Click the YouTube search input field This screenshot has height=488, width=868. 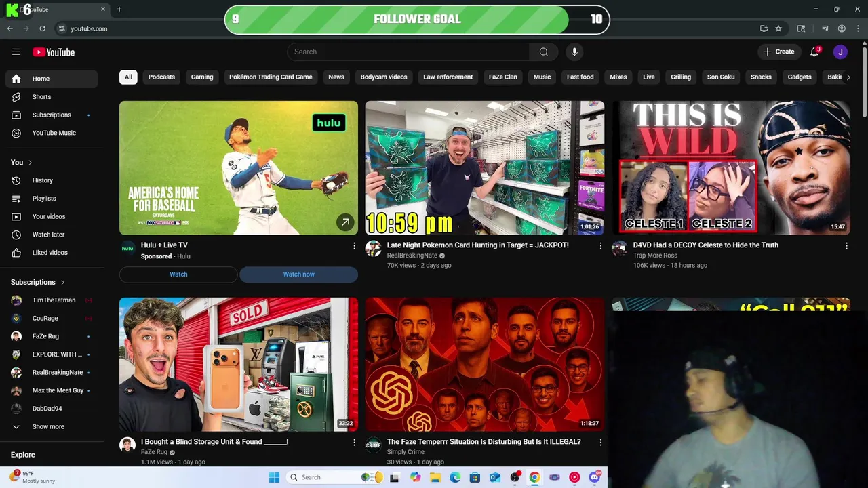[408, 52]
